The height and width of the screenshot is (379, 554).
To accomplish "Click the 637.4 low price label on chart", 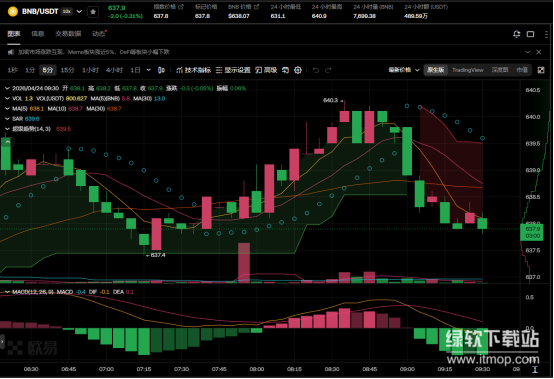I will click(158, 255).
